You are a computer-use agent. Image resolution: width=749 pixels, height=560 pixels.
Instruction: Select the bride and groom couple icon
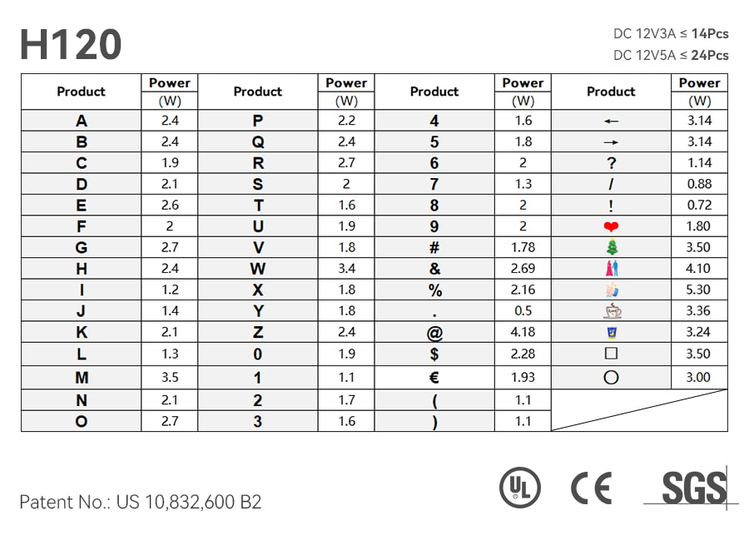pos(611,269)
